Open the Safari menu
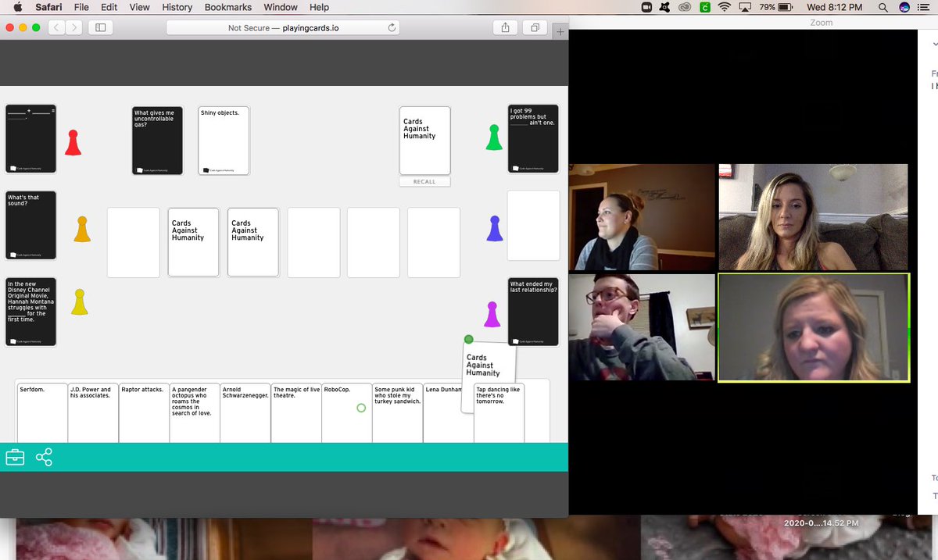This screenshot has height=560, width=938. (48, 7)
